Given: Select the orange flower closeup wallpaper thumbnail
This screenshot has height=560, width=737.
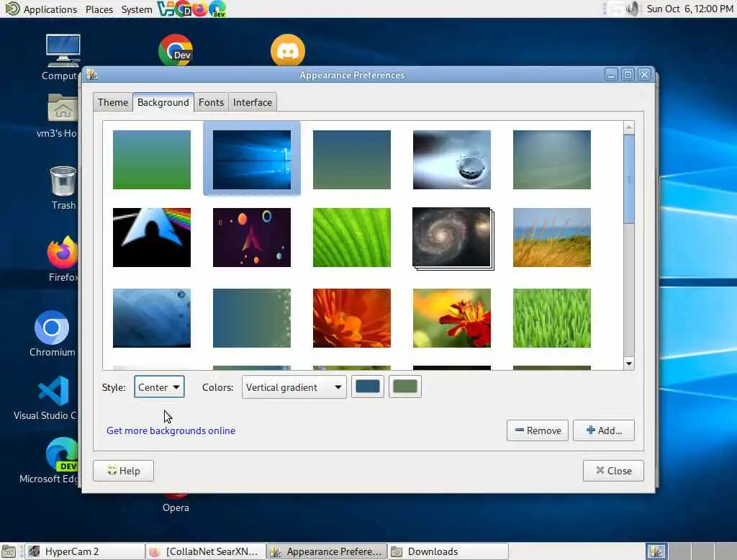Looking at the screenshot, I should point(351,318).
